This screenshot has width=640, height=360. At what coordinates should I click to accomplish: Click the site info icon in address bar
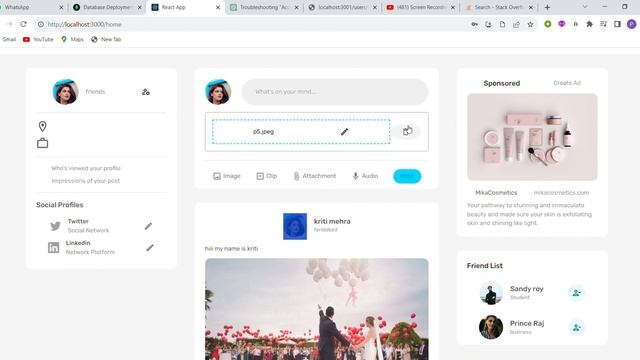[x=41, y=24]
